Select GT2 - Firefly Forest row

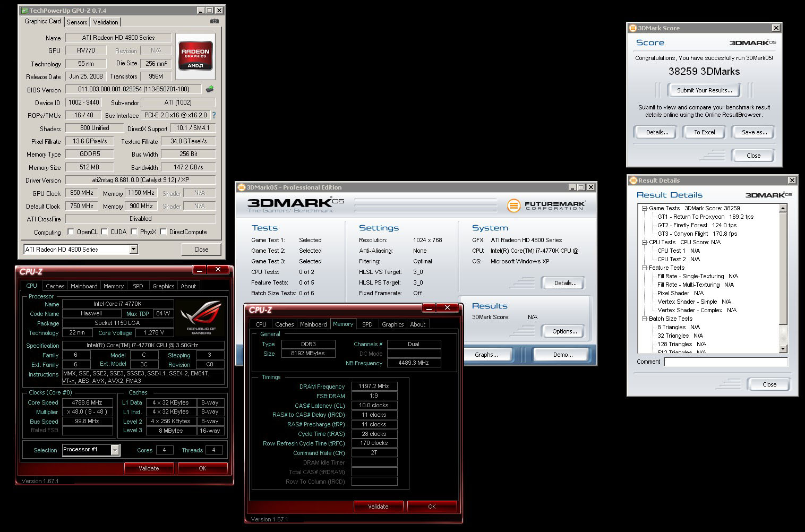click(x=697, y=225)
